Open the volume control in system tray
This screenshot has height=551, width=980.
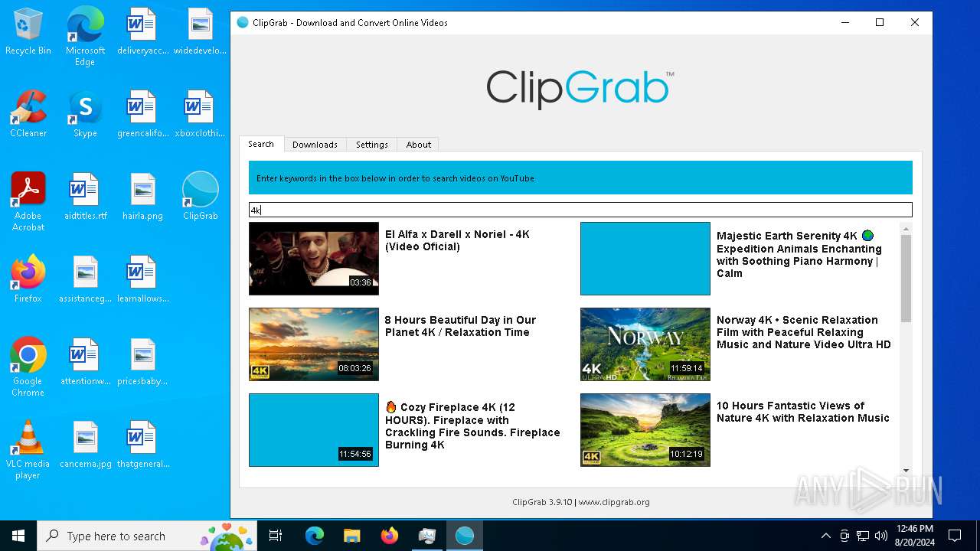coord(881,536)
